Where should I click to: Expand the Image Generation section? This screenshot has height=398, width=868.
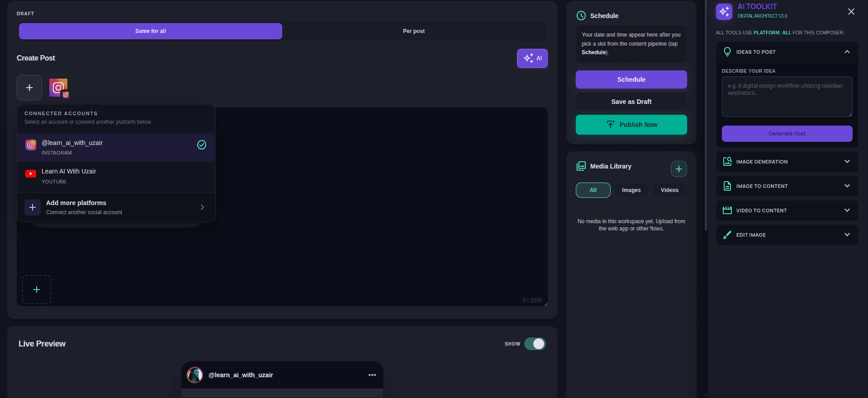click(x=787, y=162)
